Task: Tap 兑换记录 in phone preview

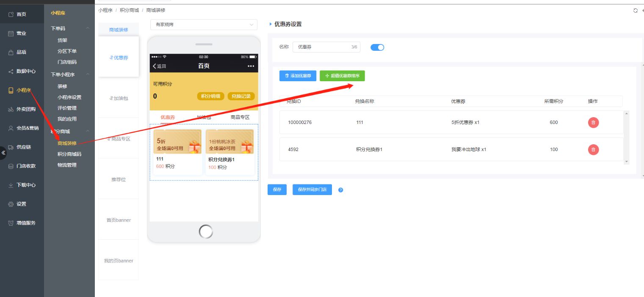Action: (241, 96)
